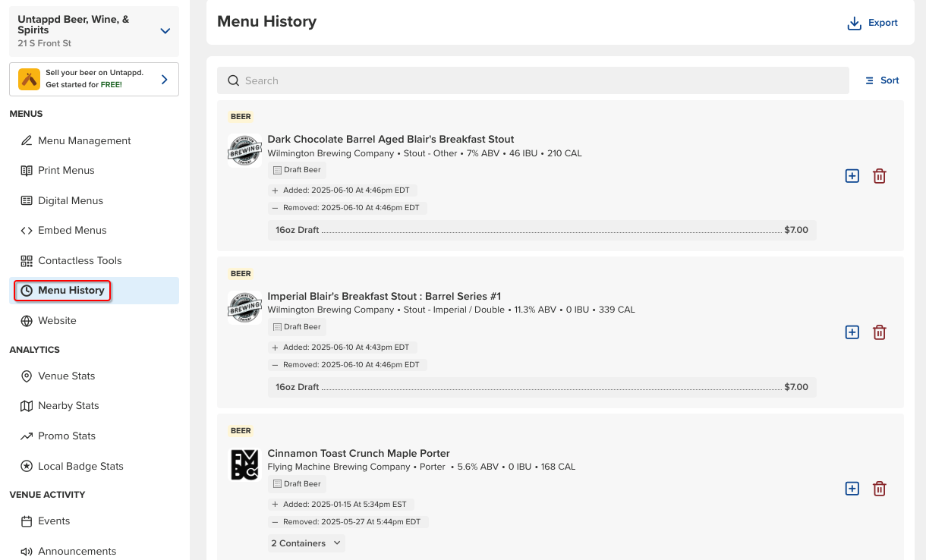The image size is (926, 560).
Task: Expand the venue selector chevron
Action: [165, 31]
